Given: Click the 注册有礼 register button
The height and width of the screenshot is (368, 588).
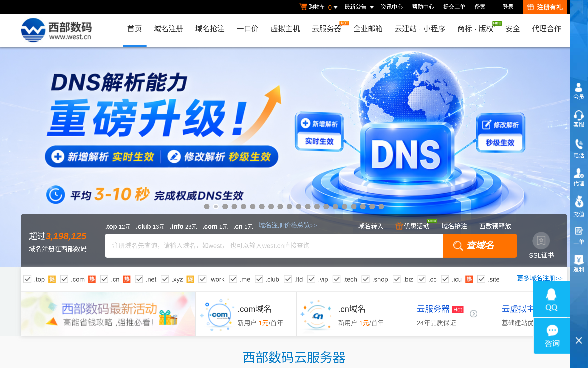Looking at the screenshot, I should tap(545, 7).
